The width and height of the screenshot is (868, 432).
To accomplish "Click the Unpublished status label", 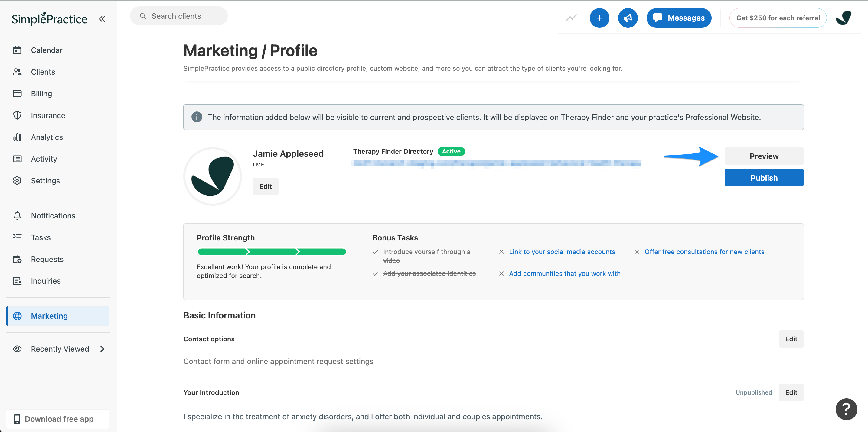I will pos(753,392).
